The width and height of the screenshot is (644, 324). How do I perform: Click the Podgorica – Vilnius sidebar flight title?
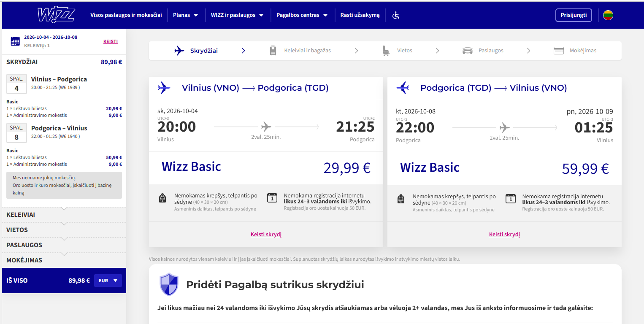pyautogui.click(x=59, y=128)
